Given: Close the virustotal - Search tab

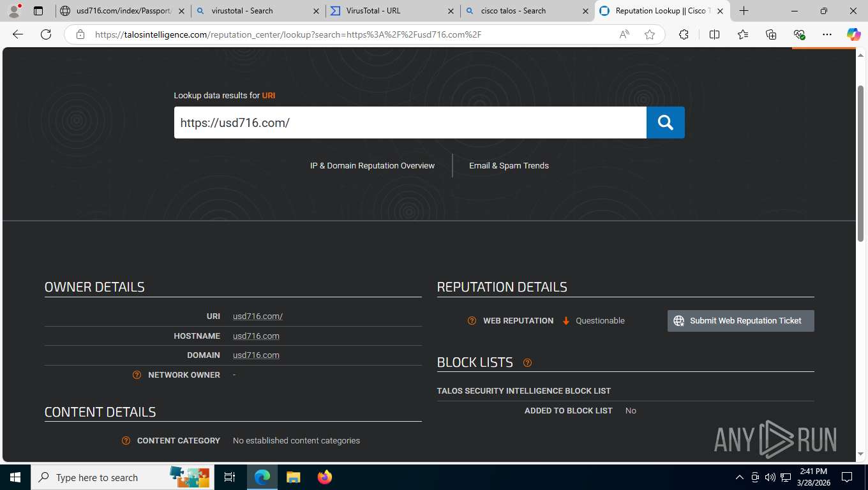Looking at the screenshot, I should pos(316,11).
